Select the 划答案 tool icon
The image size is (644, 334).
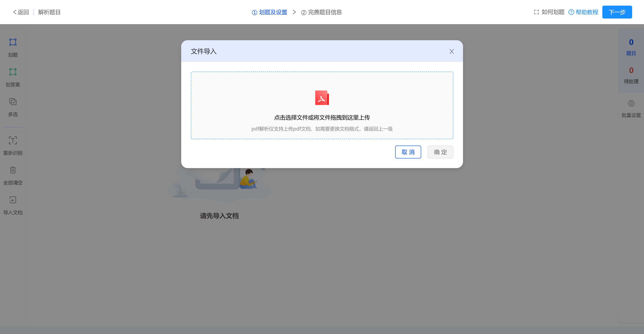(x=13, y=72)
